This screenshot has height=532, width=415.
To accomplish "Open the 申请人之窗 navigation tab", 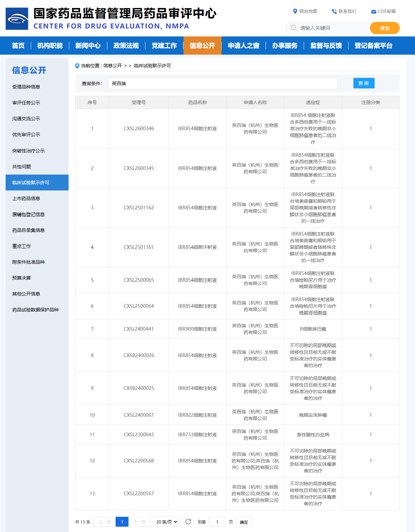I will [x=244, y=45].
